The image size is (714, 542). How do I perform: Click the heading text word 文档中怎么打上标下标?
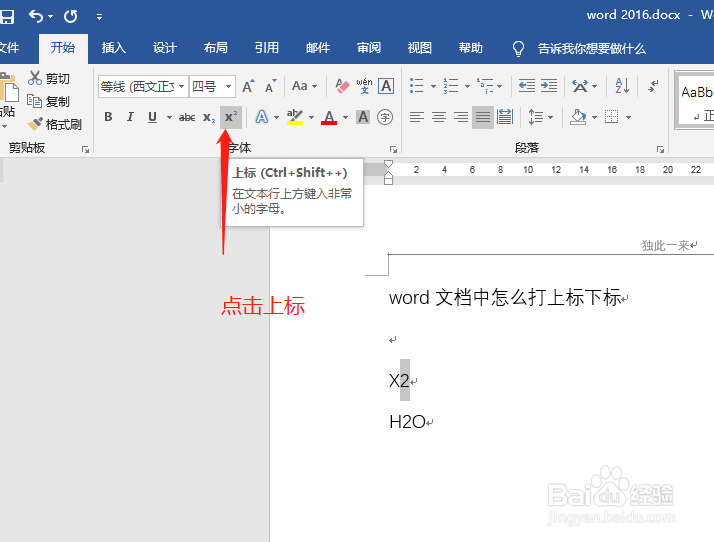(x=505, y=297)
